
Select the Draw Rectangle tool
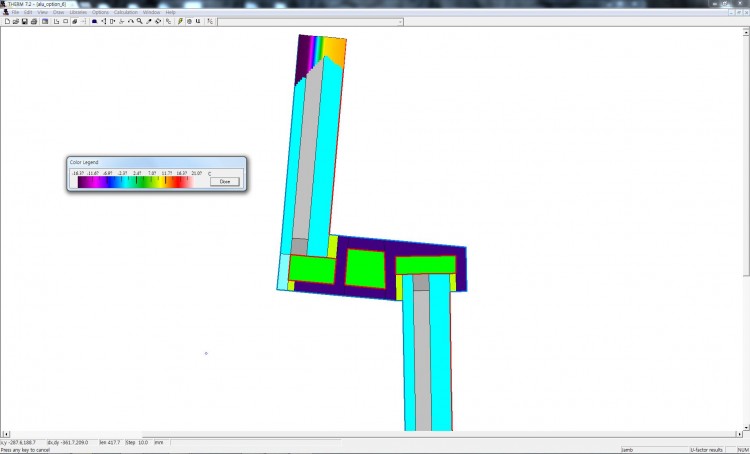[x=64, y=21]
